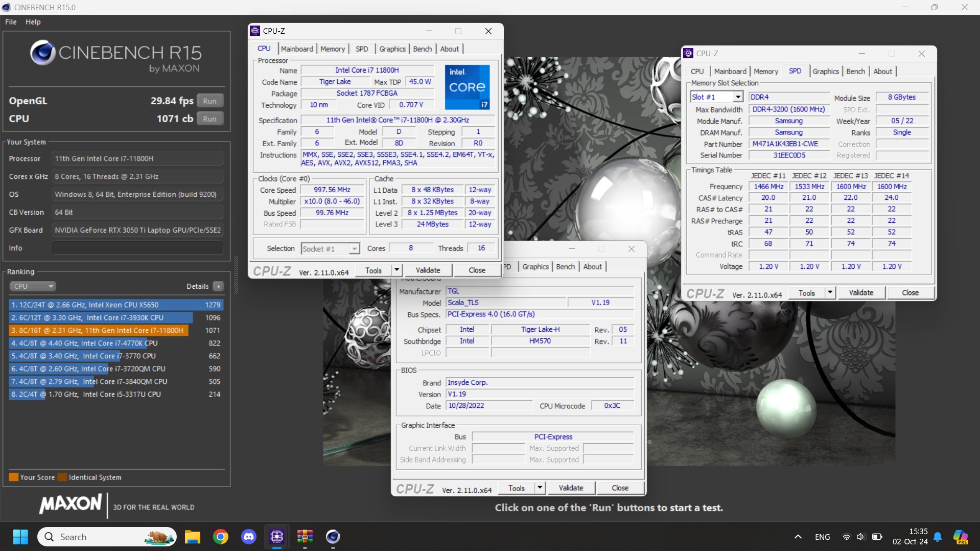The height and width of the screenshot is (551, 980).
Task: Select highlighted ranking row i7-11800H
Action: coord(116,330)
